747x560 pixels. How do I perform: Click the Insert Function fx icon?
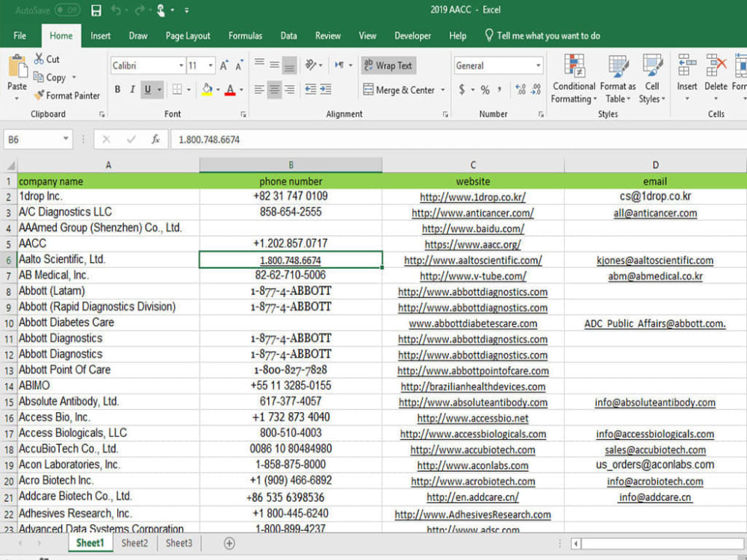pyautogui.click(x=155, y=140)
